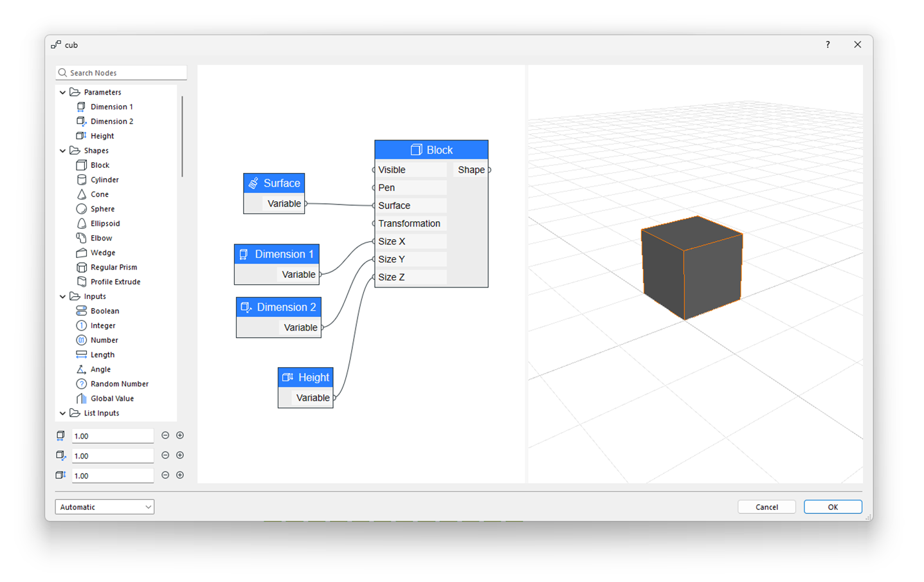The image size is (924, 582).
Task: Click Variable output on Surface node
Action: click(284, 204)
